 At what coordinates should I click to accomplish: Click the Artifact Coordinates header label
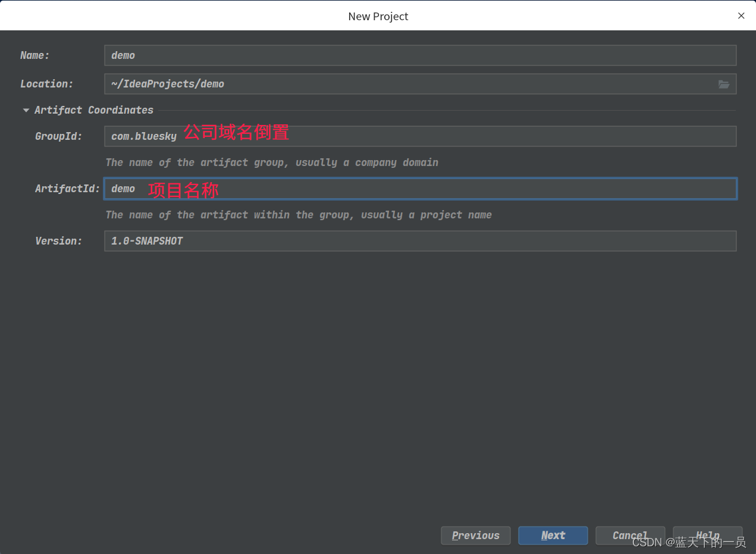click(x=93, y=110)
